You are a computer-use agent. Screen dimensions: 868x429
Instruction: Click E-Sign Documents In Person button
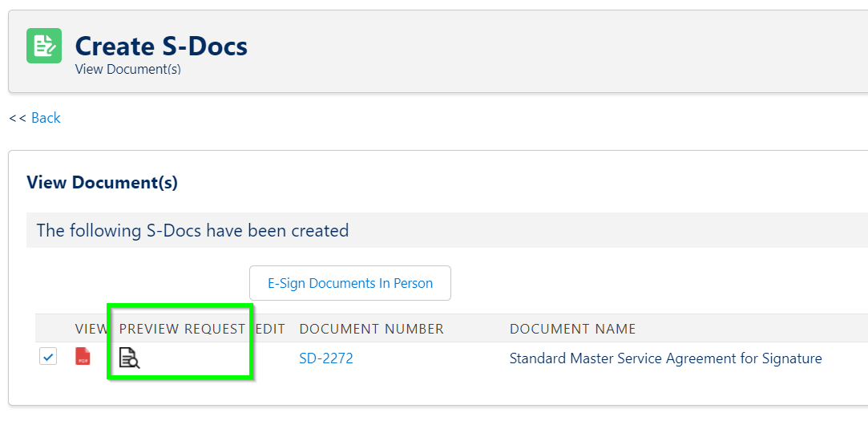[x=350, y=283]
